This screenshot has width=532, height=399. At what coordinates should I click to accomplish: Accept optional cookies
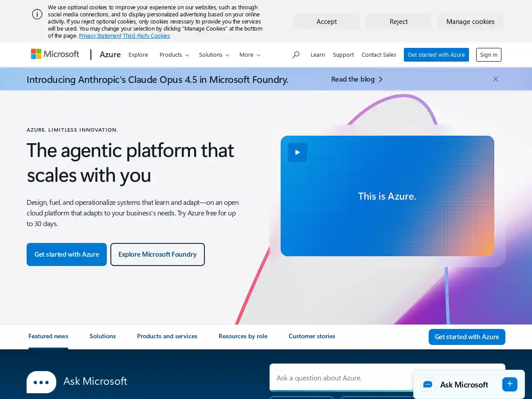[326, 21]
